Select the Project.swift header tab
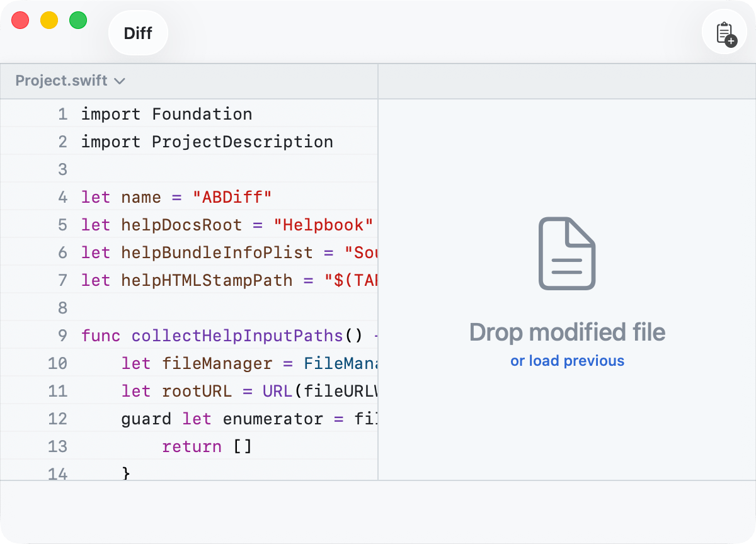The width and height of the screenshot is (756, 544). coord(62,81)
